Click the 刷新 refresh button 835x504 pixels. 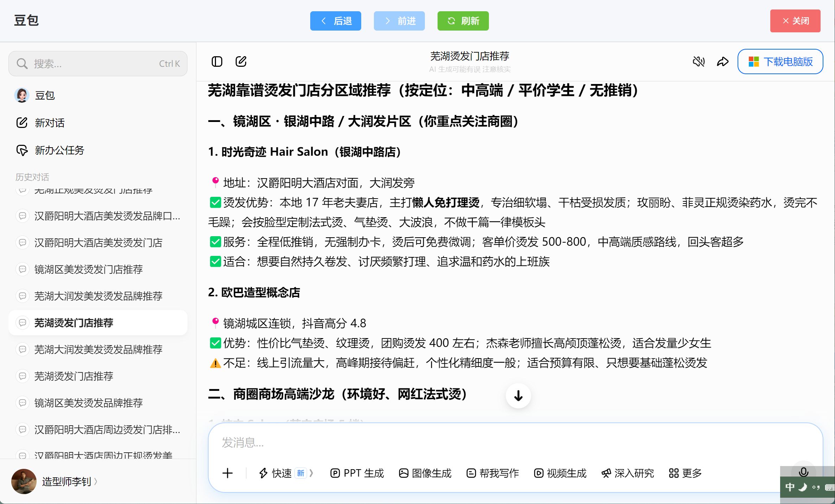tap(463, 21)
